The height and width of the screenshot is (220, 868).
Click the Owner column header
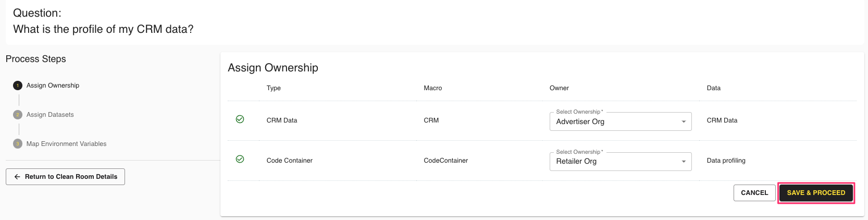point(559,88)
